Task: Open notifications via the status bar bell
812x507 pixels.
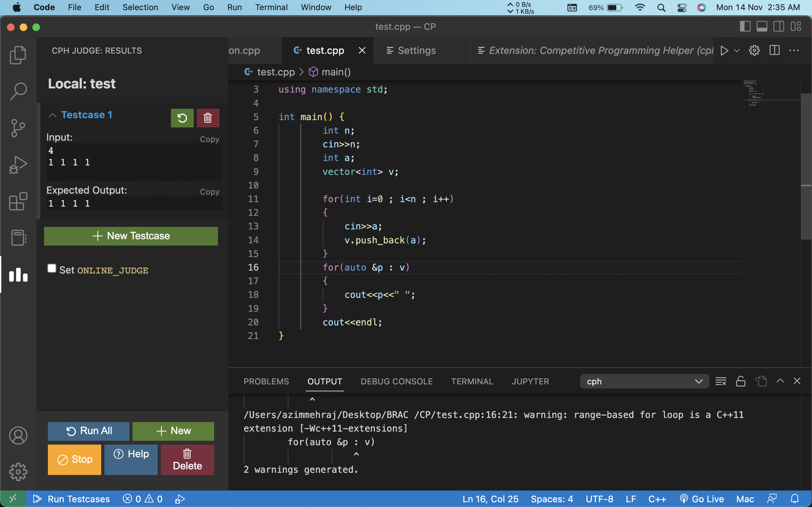Action: (x=795, y=499)
